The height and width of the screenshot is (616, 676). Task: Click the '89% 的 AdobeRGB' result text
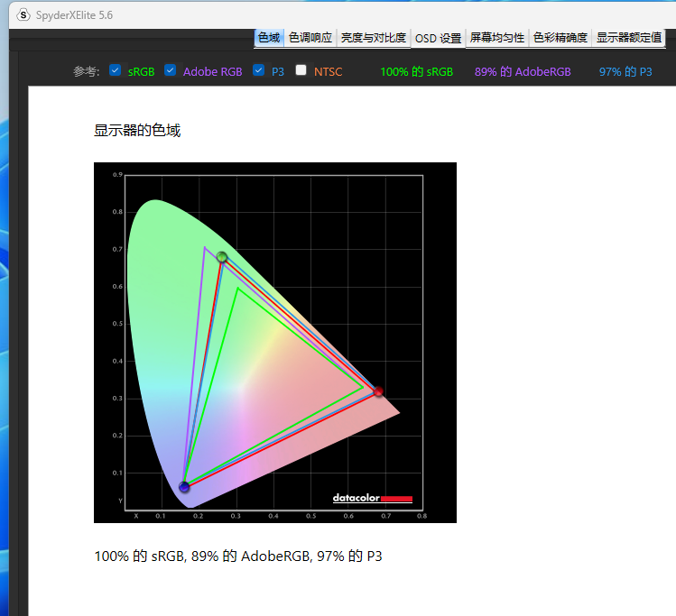coord(523,72)
